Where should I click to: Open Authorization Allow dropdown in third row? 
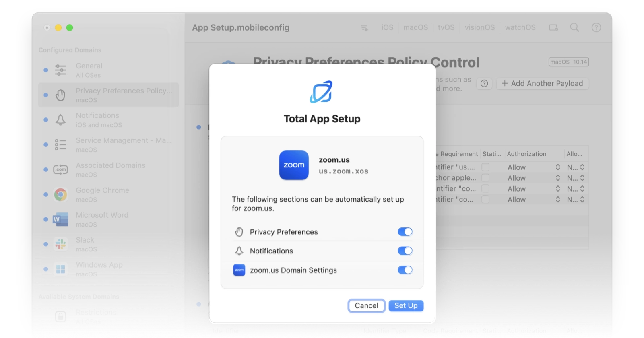coord(534,189)
